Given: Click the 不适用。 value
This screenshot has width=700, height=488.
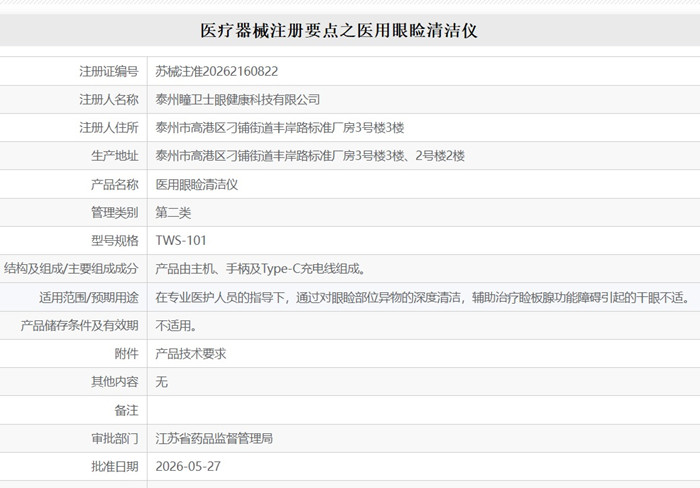Looking at the screenshot, I should tap(176, 325).
